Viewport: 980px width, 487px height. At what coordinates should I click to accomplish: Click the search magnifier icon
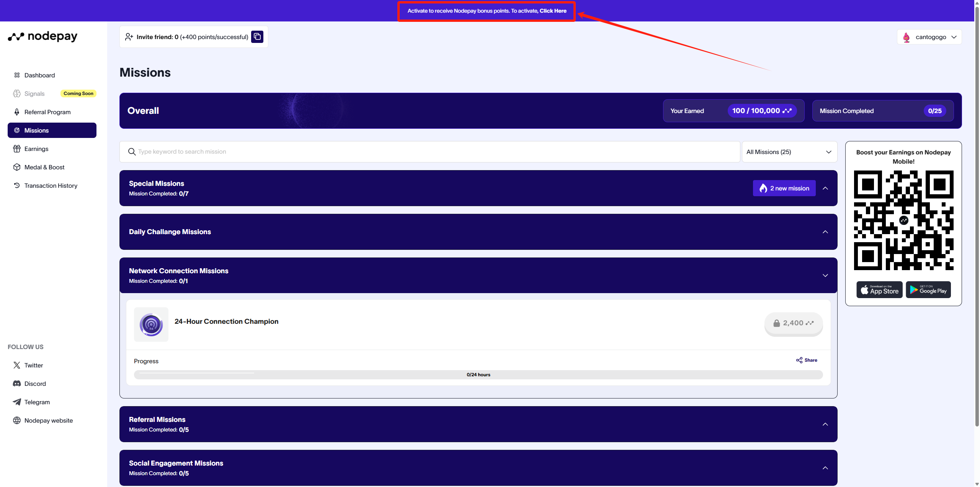tap(132, 152)
